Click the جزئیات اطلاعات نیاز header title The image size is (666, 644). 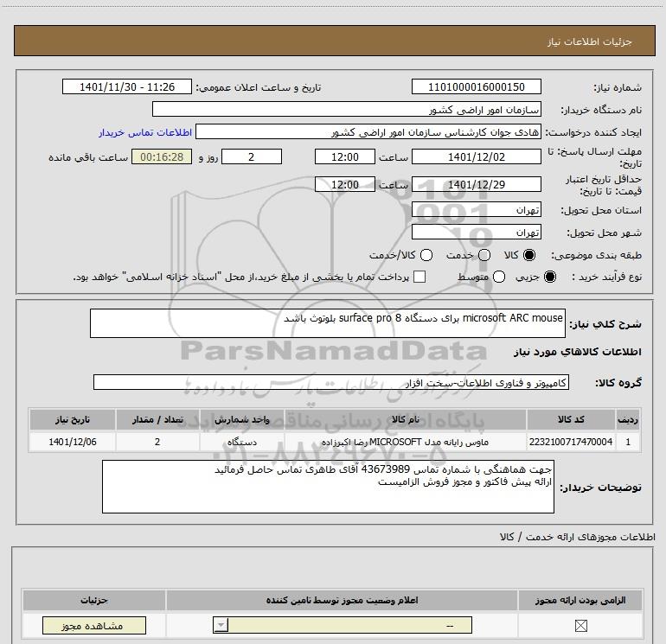(589, 41)
